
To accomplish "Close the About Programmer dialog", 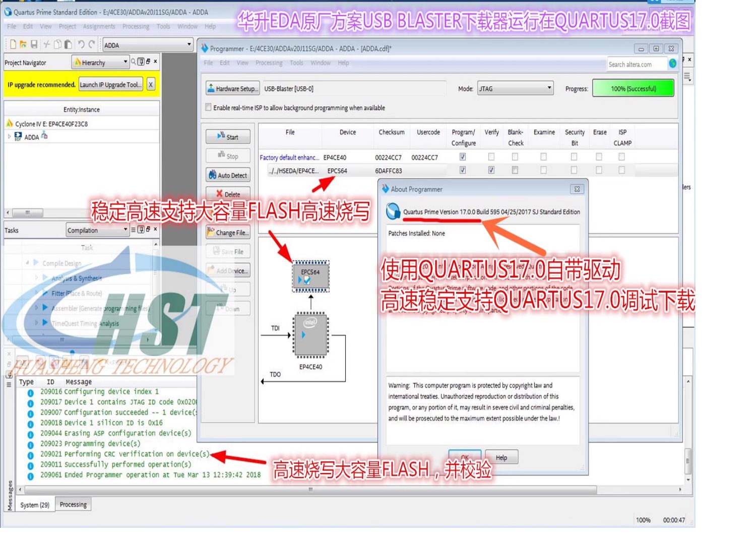I will click(577, 189).
